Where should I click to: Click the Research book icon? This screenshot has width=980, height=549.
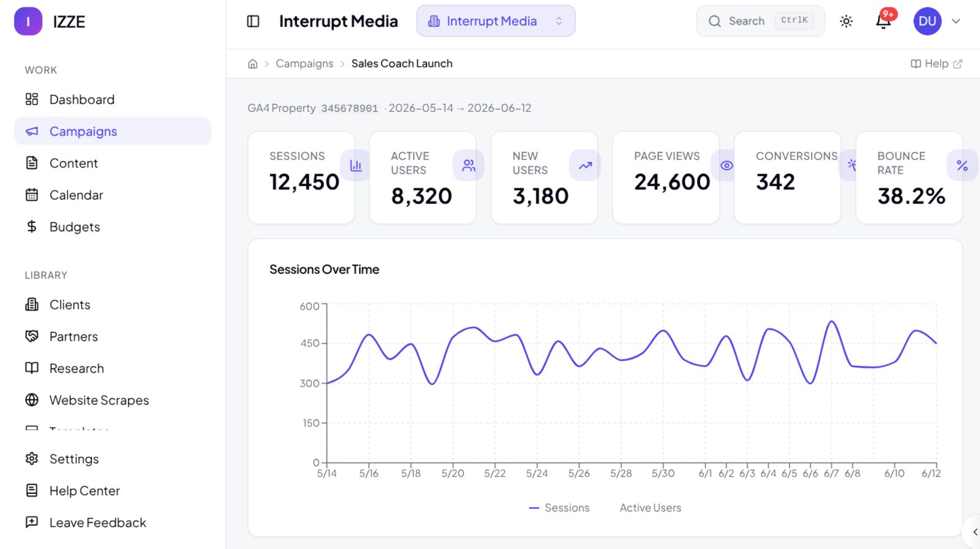click(x=32, y=368)
